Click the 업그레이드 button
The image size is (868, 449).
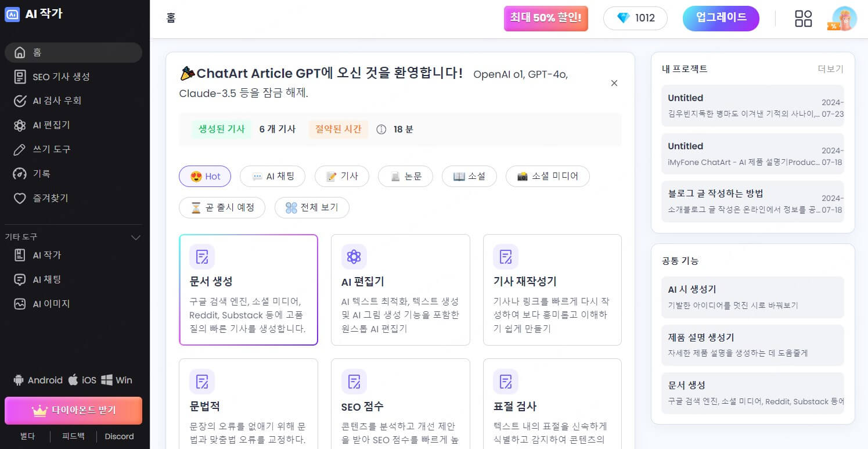click(721, 18)
